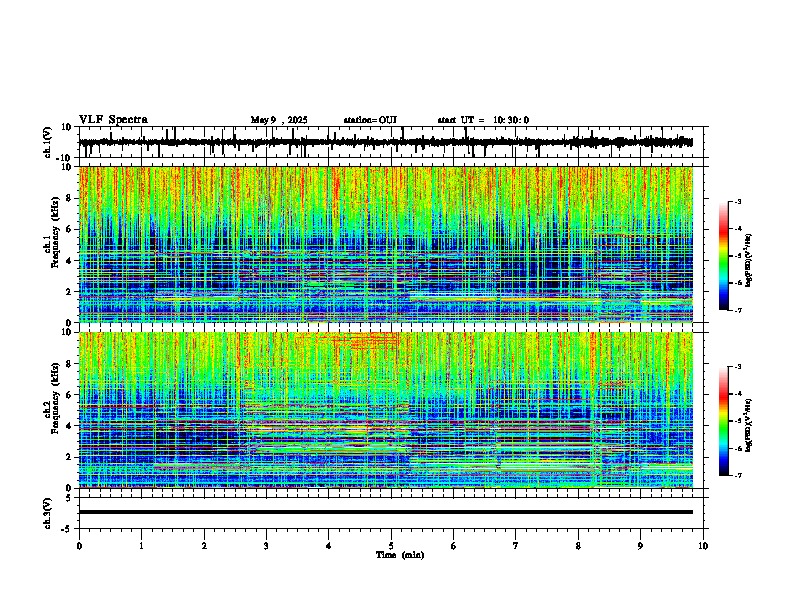This screenshot has height=612, width=792.
Task: Click the "station=OUI" label
Action: pyautogui.click(x=370, y=120)
